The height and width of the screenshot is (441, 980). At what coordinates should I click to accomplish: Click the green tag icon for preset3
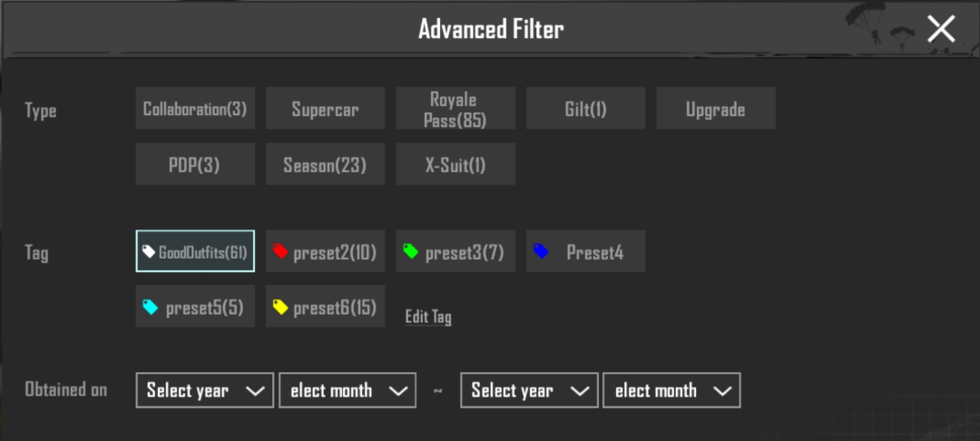411,251
